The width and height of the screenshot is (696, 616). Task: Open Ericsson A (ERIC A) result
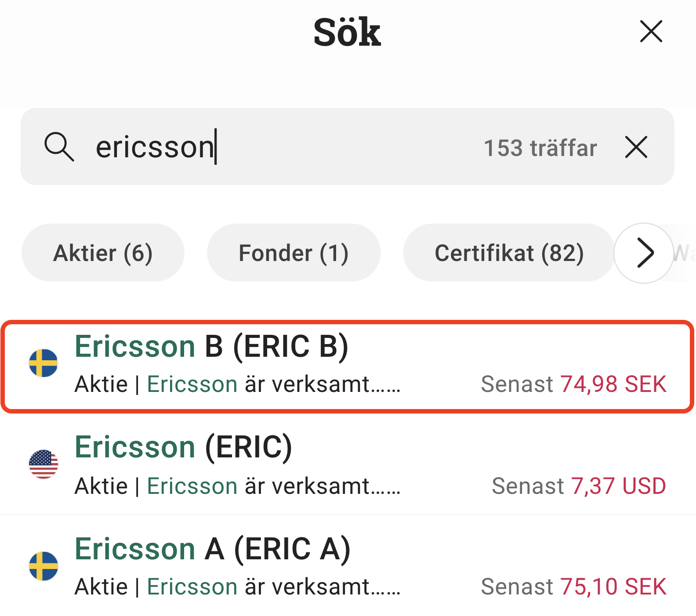click(x=213, y=549)
